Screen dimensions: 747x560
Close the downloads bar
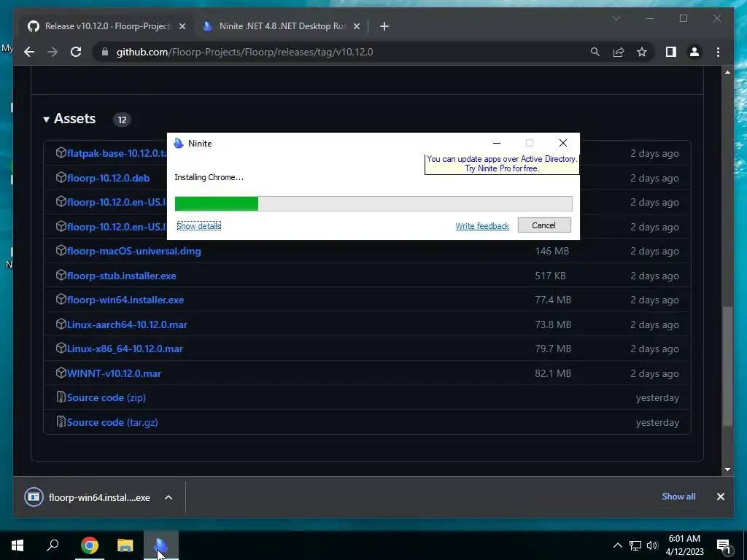[x=720, y=497]
